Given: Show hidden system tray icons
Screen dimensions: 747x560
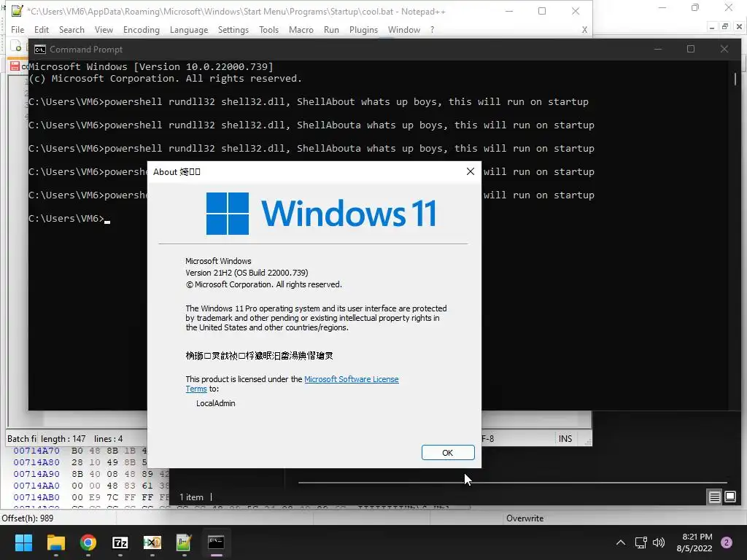Looking at the screenshot, I should [x=620, y=542].
